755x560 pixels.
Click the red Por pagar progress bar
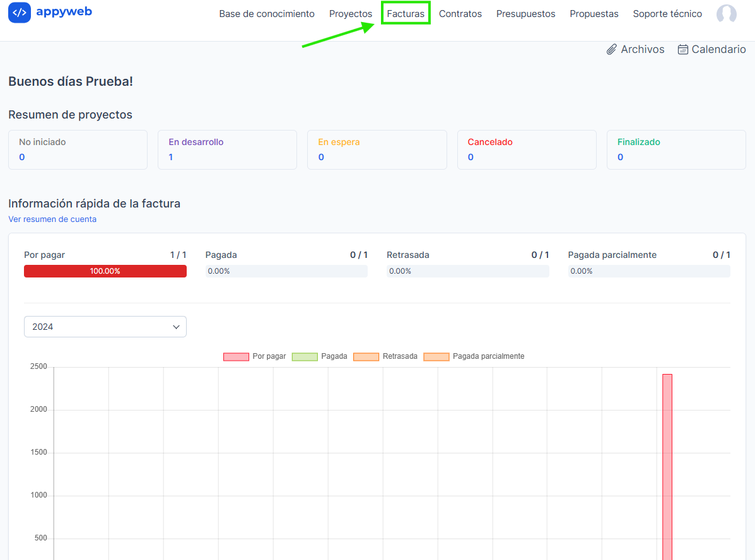[105, 271]
